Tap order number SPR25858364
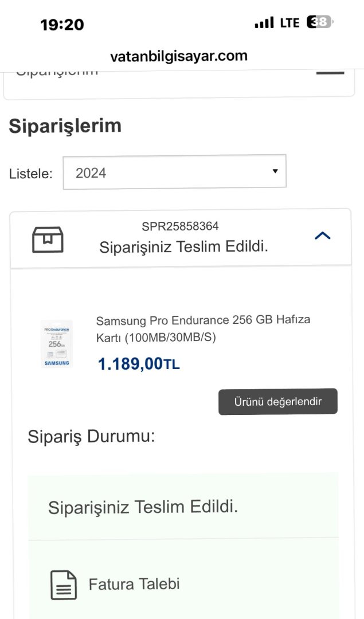364x619 pixels. (x=180, y=226)
